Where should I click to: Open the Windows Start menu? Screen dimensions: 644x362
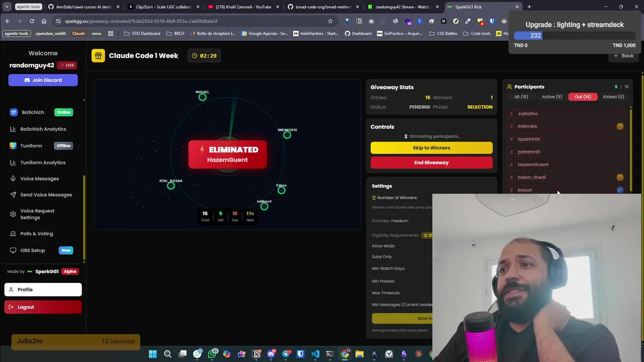[152, 354]
